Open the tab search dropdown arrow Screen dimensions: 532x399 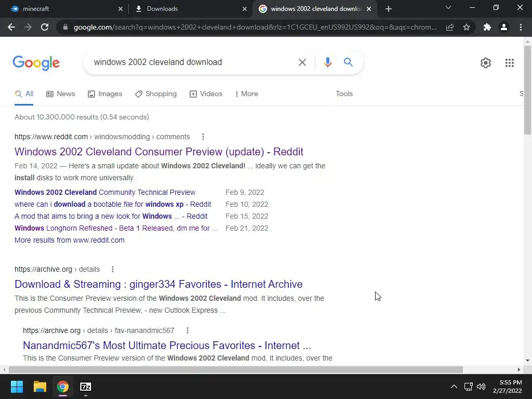pos(448,7)
